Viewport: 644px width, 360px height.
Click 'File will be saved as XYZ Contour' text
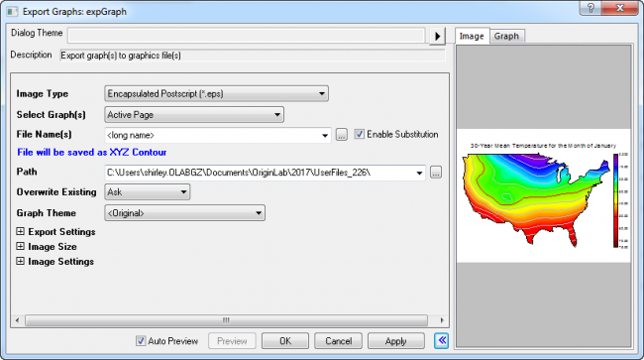point(92,152)
